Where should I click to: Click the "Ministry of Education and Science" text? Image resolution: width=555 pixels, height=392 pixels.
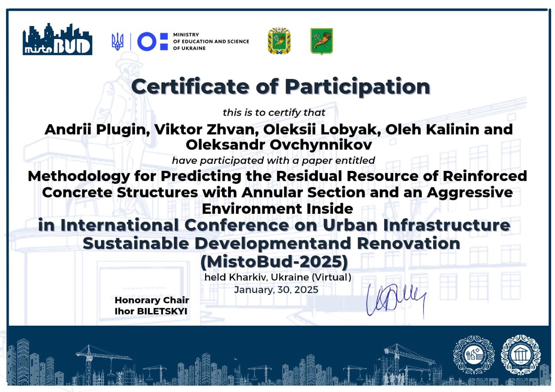tap(211, 41)
